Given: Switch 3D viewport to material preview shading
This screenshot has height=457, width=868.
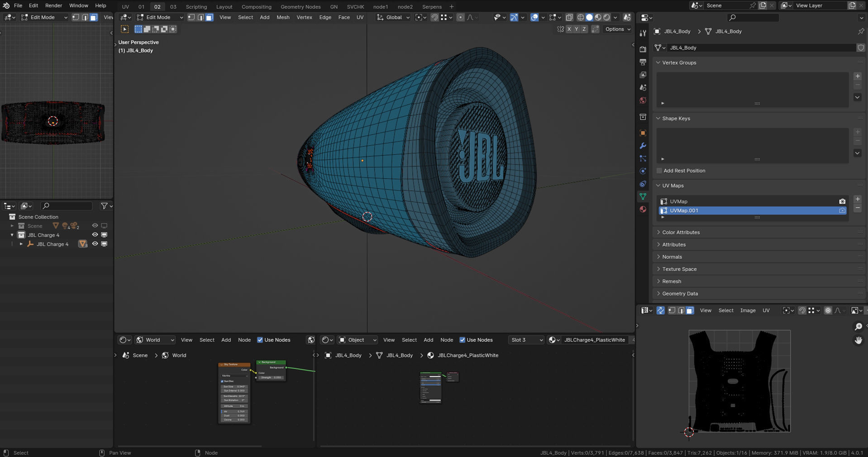Looking at the screenshot, I should pyautogui.click(x=598, y=17).
